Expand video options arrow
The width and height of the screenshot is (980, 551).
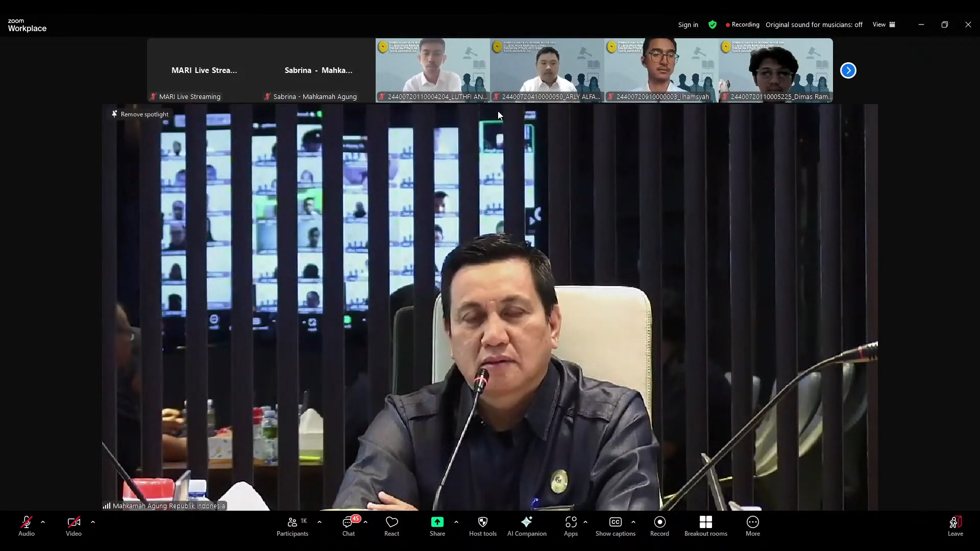pos(93,522)
